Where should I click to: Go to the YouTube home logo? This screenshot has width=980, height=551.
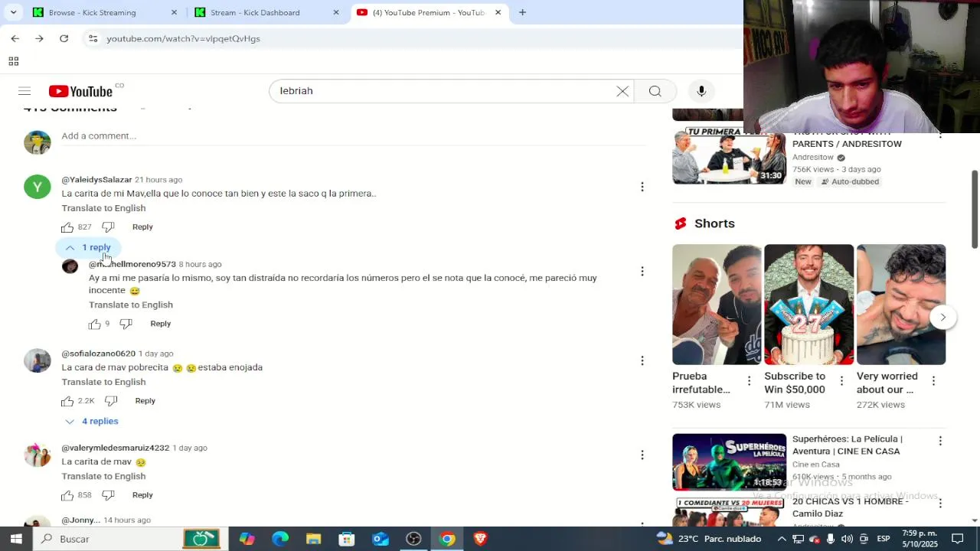click(x=80, y=91)
